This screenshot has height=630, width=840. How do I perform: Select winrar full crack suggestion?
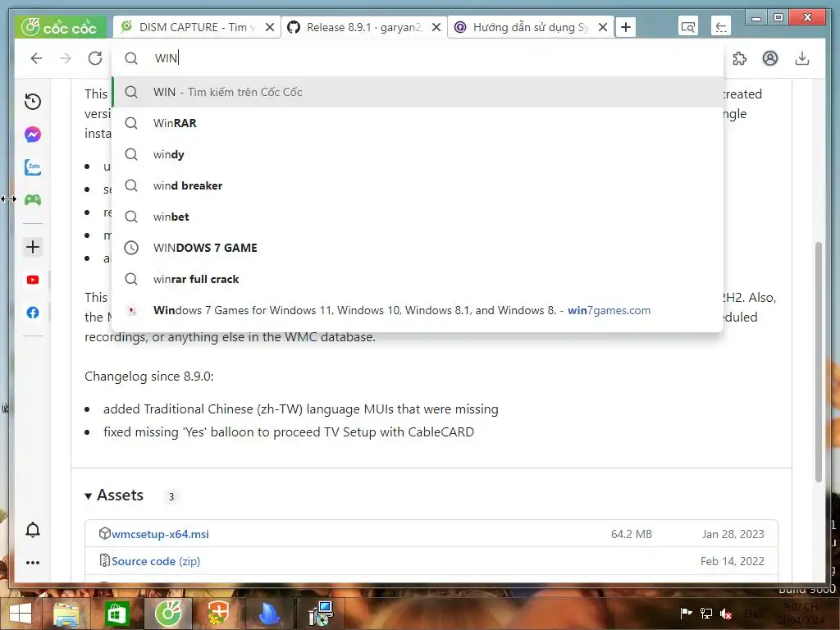pyautogui.click(x=418, y=279)
